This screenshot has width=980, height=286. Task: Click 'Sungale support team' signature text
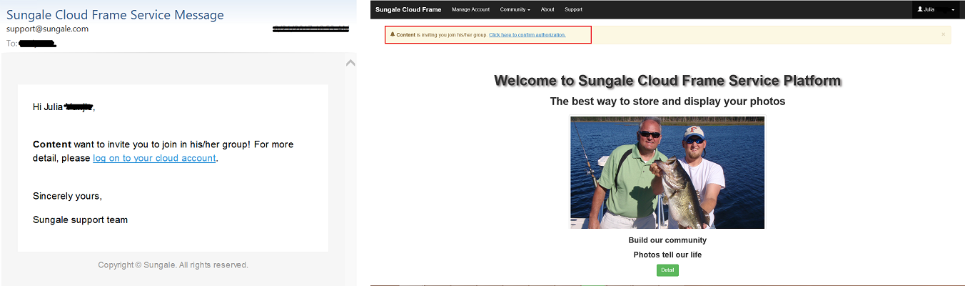pyautogui.click(x=80, y=220)
